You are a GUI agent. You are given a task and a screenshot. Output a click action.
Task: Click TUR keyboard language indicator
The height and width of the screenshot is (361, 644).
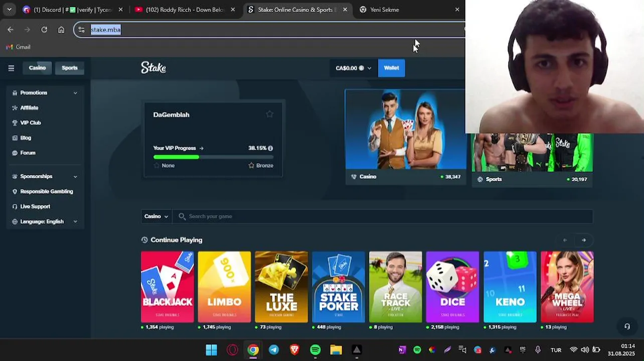(556, 350)
